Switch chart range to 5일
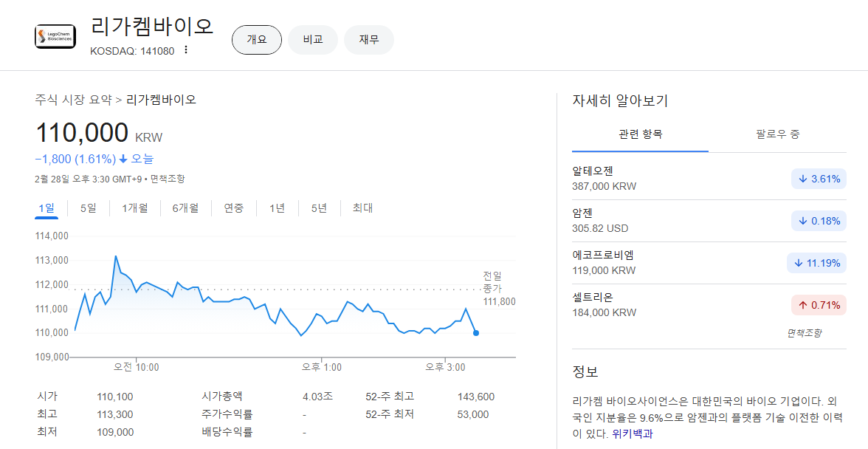The width and height of the screenshot is (868, 449). (x=88, y=208)
